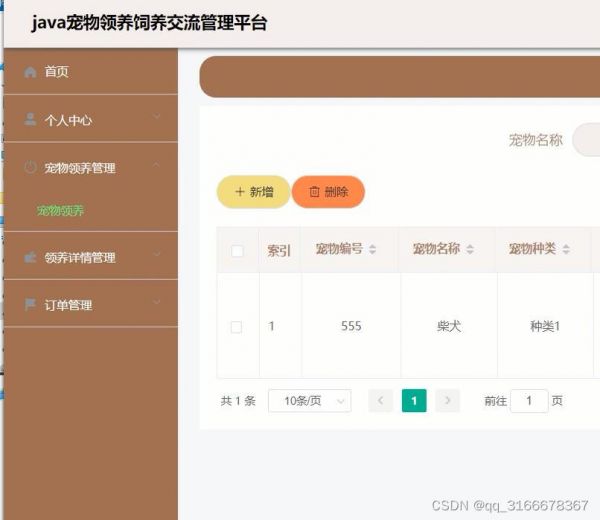
Task: Open the 领养详情管理 sidebar menu
Action: [91, 256]
